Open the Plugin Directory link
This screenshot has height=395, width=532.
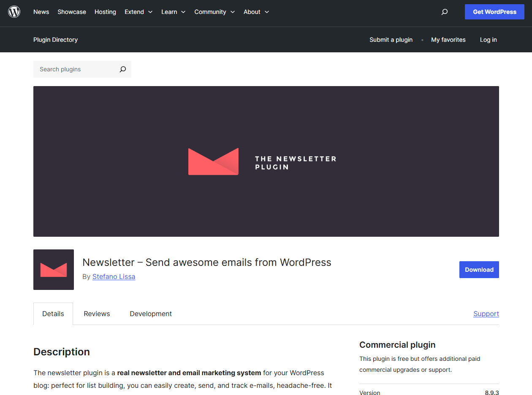click(56, 40)
